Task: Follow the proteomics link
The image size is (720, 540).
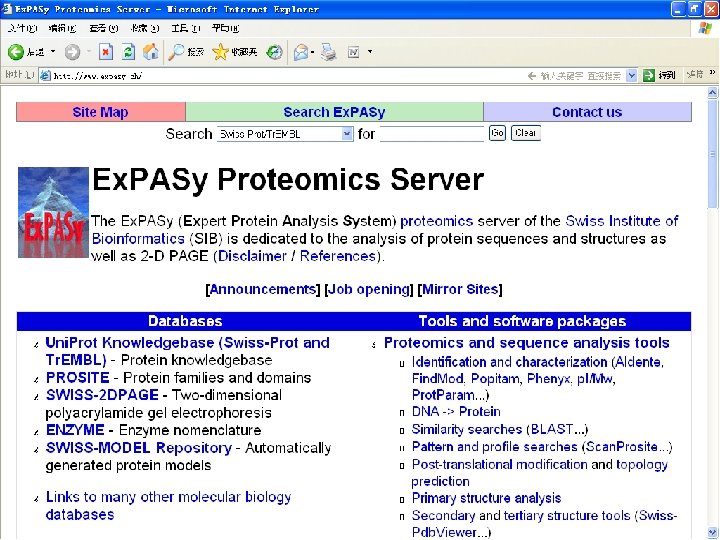Action: click(437, 221)
